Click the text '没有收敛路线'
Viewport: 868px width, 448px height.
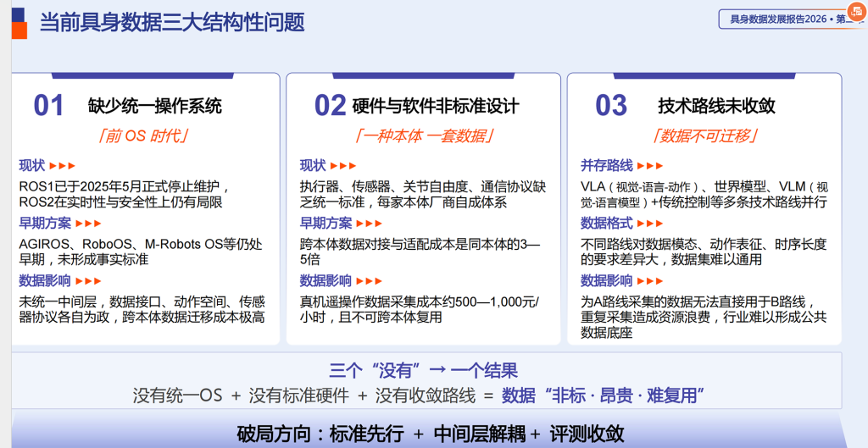[426, 395]
